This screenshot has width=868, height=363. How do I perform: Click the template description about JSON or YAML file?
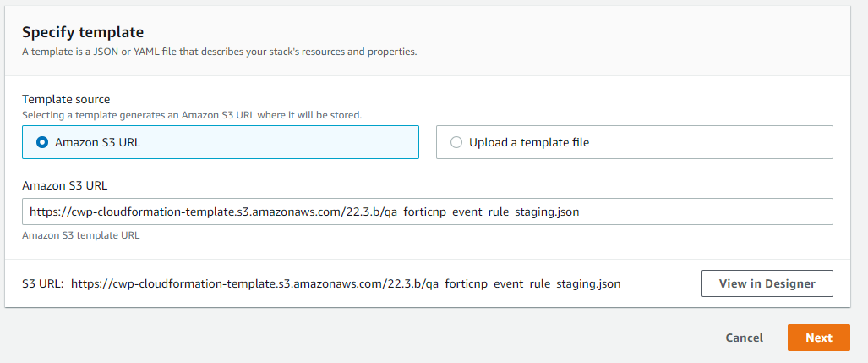click(219, 52)
